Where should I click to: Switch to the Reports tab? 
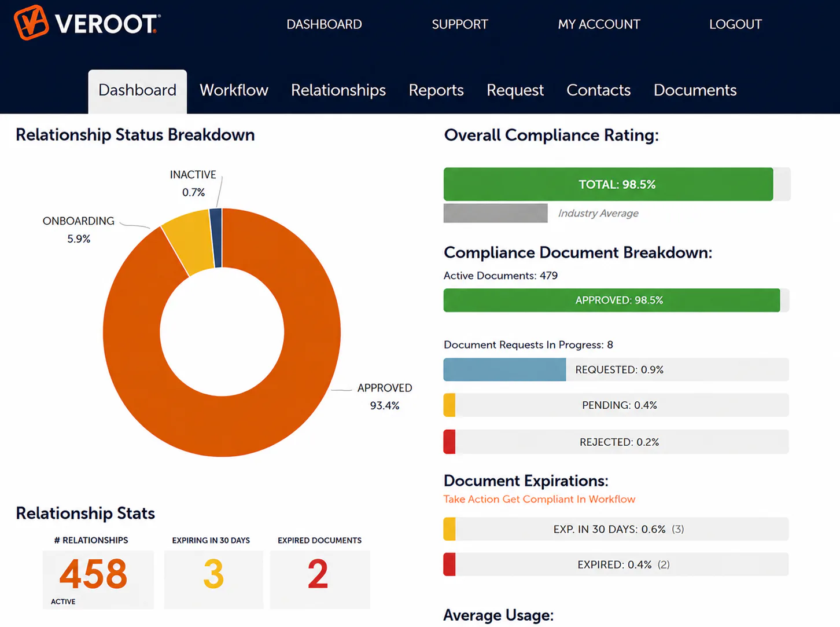click(x=436, y=90)
